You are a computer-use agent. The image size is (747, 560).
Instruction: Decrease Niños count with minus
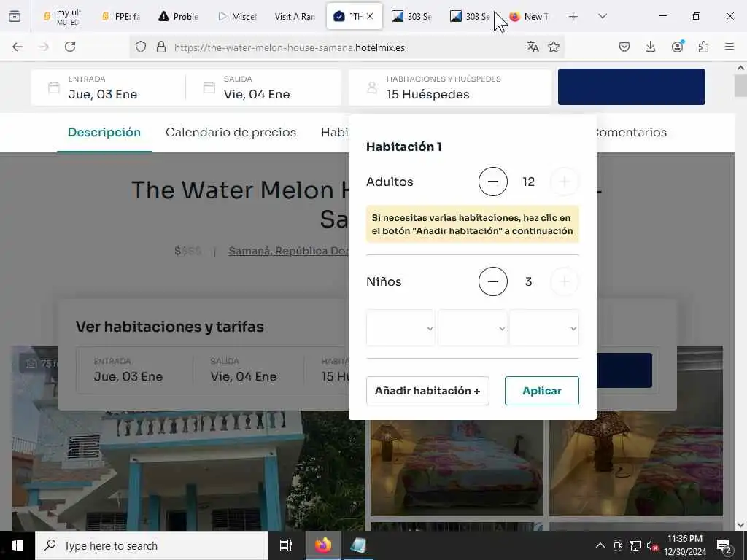tap(493, 281)
